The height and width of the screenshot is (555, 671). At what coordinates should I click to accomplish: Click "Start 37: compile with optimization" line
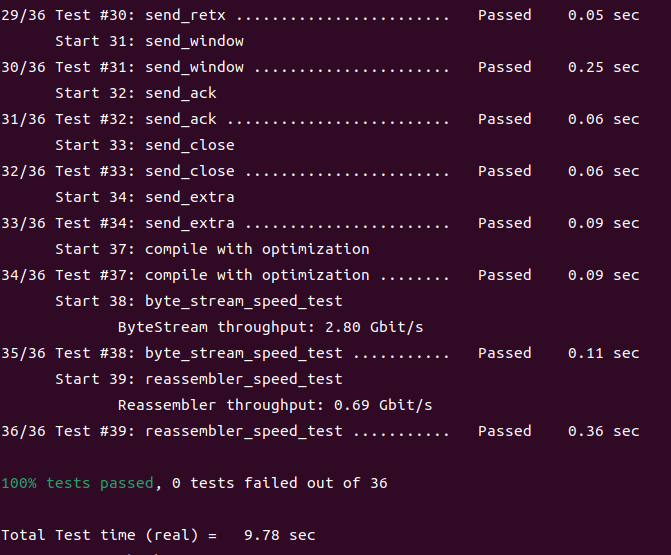[x=212, y=249]
